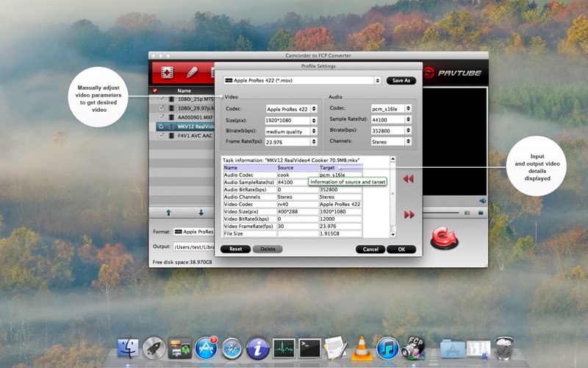The height and width of the screenshot is (368, 588).
Task: Open Launchpad rocket icon in Dock
Action: [x=154, y=348]
